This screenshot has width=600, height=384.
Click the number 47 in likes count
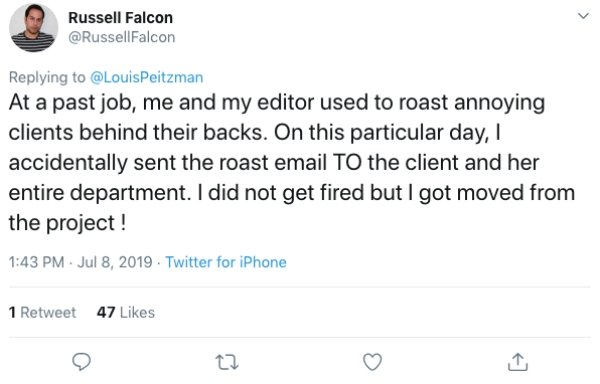106,312
